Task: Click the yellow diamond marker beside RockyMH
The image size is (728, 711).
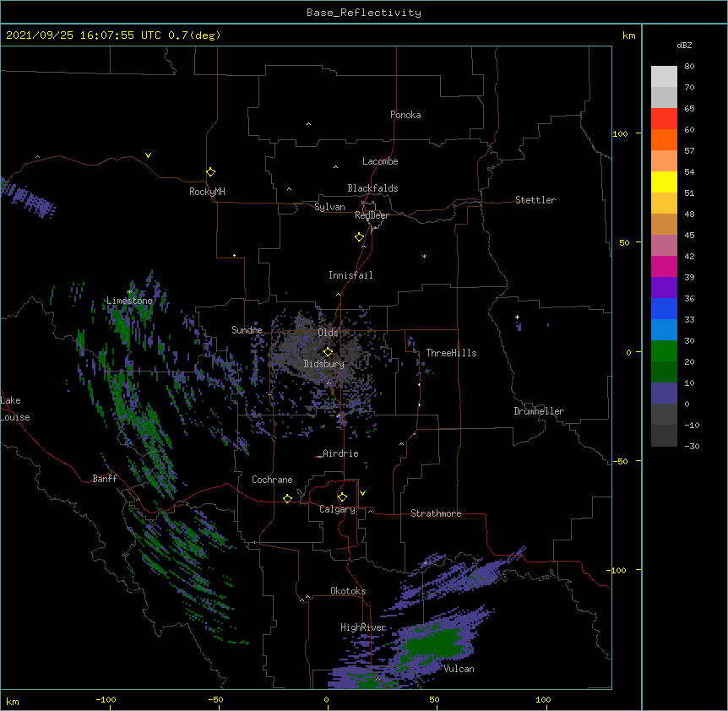Action: [210, 172]
